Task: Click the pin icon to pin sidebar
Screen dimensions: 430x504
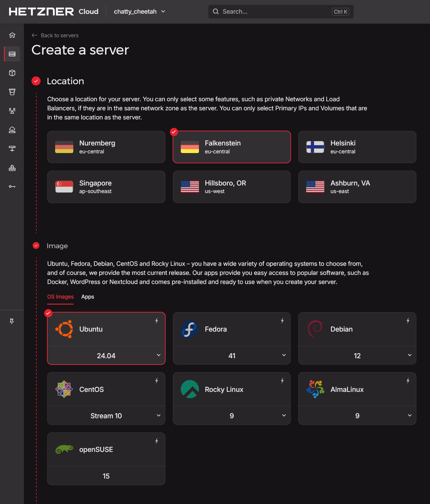Action: coord(12,321)
